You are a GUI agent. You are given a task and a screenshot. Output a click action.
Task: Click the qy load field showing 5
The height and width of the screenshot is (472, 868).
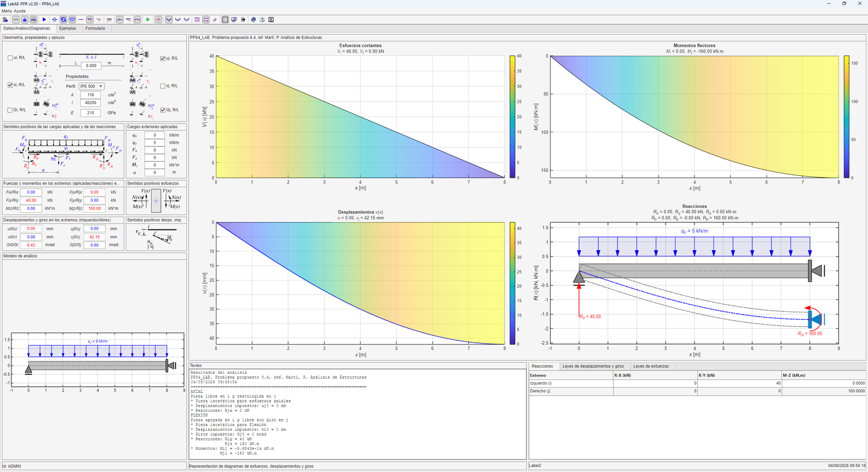155,143
